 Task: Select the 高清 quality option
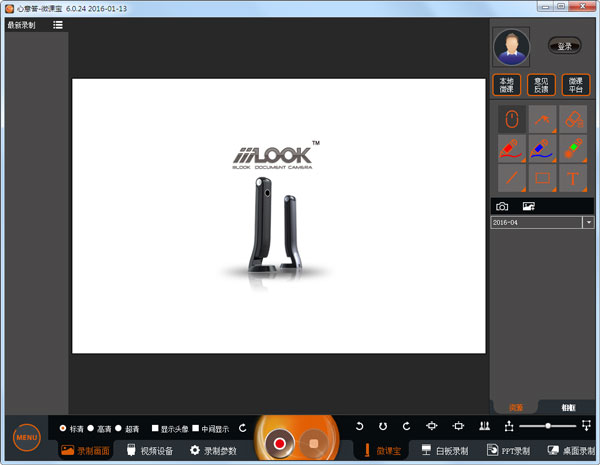91,428
